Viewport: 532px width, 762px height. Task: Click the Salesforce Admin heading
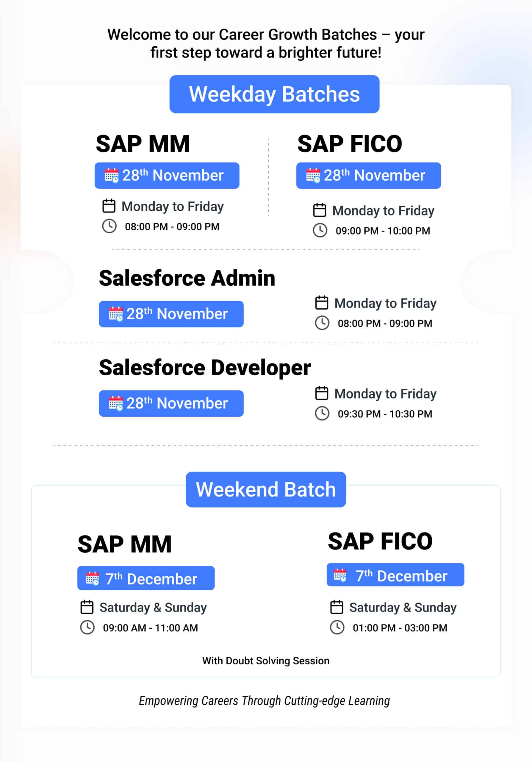point(187,278)
